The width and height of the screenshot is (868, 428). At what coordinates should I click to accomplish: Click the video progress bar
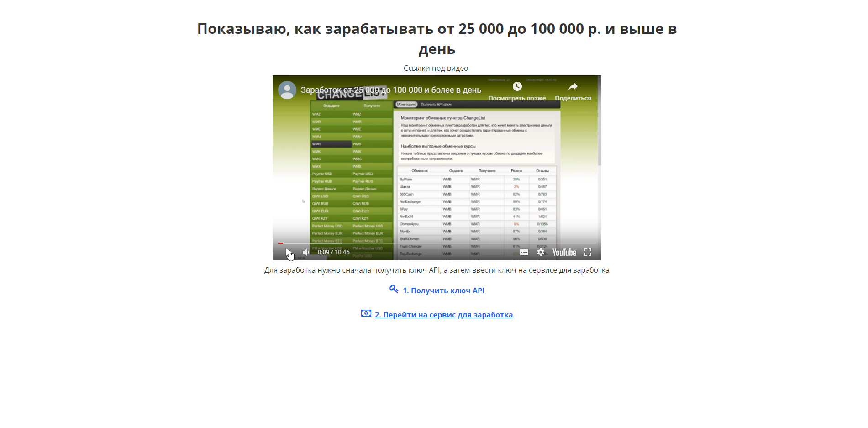pos(437,243)
